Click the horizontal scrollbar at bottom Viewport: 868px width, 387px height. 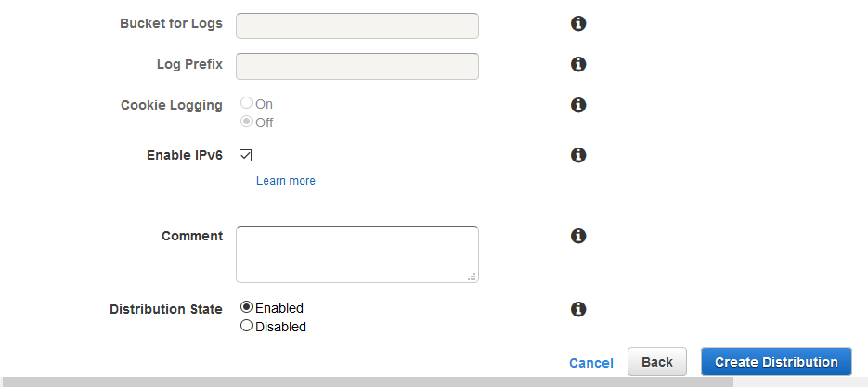tap(367, 382)
